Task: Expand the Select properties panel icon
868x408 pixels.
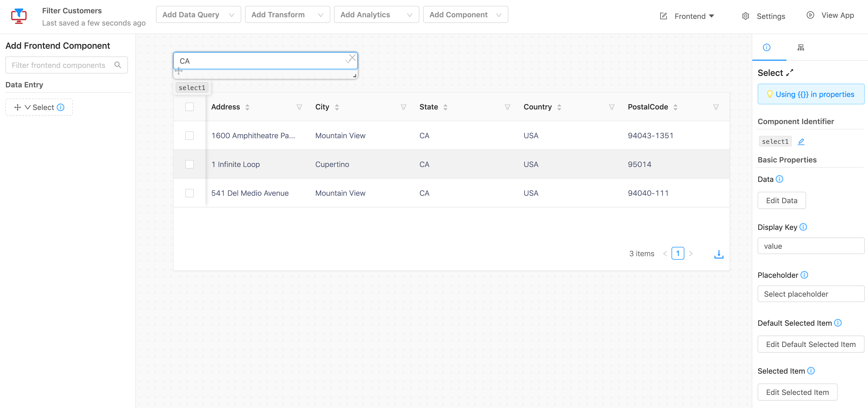Action: pos(790,73)
